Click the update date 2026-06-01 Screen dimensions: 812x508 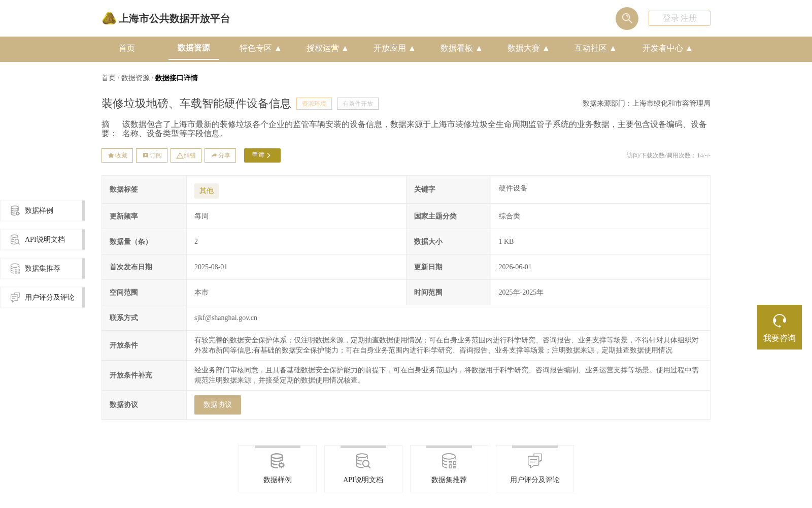pyautogui.click(x=515, y=267)
